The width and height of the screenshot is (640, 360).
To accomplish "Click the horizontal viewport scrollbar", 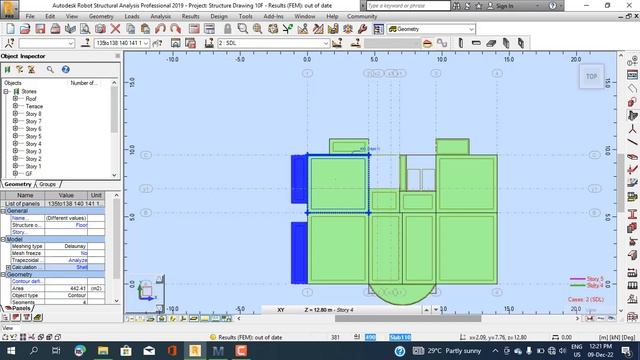I will 408,319.
